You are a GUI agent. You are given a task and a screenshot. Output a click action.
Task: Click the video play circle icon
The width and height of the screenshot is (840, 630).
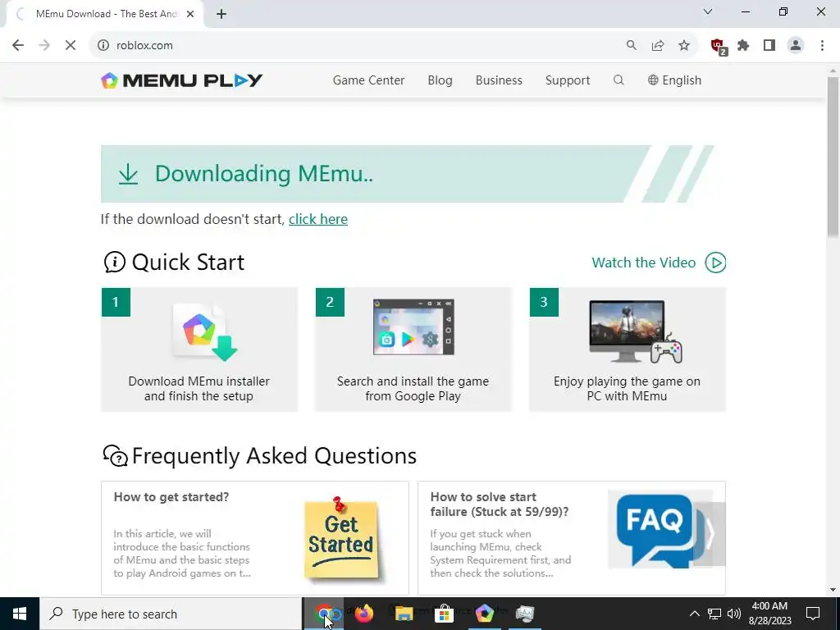tap(715, 262)
